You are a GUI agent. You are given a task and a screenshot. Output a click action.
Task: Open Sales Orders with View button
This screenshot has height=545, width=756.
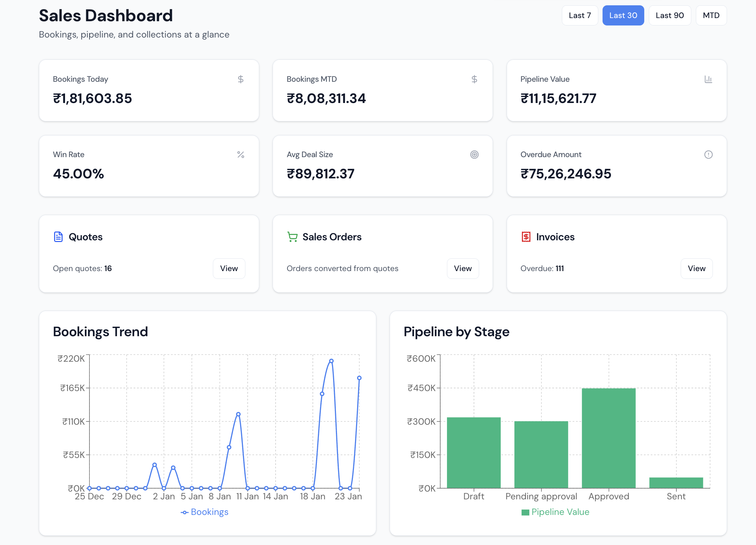click(463, 269)
